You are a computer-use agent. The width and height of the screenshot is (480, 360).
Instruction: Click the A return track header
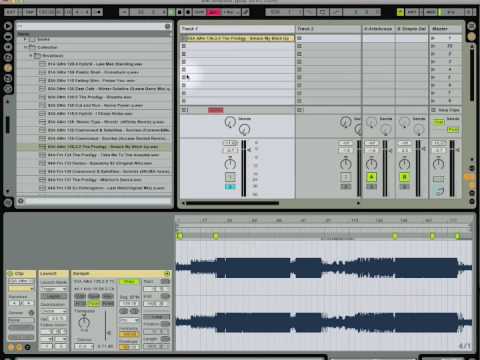[379, 29]
